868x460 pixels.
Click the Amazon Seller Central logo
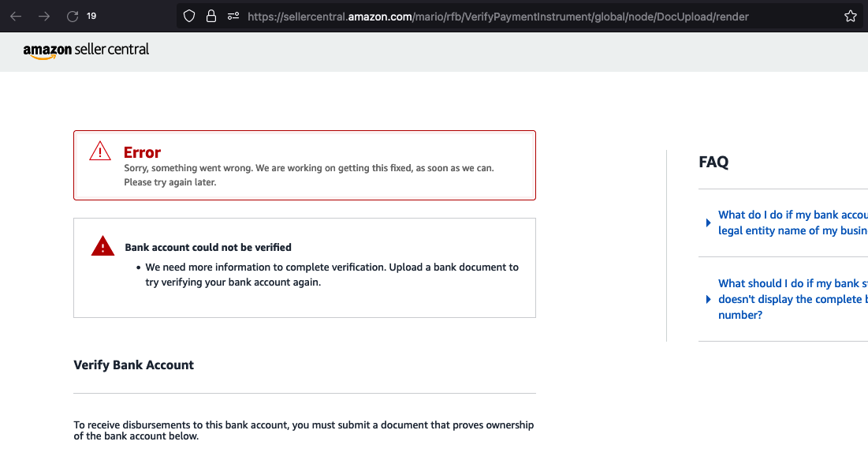click(87, 50)
